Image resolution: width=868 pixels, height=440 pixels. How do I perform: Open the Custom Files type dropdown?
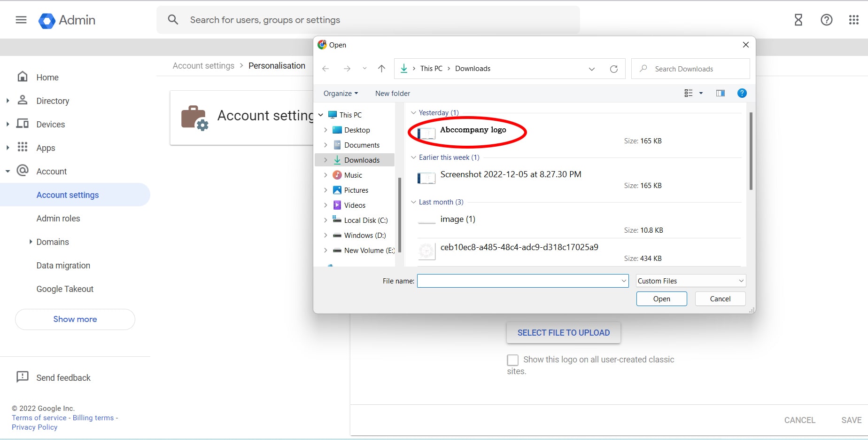[690, 281]
